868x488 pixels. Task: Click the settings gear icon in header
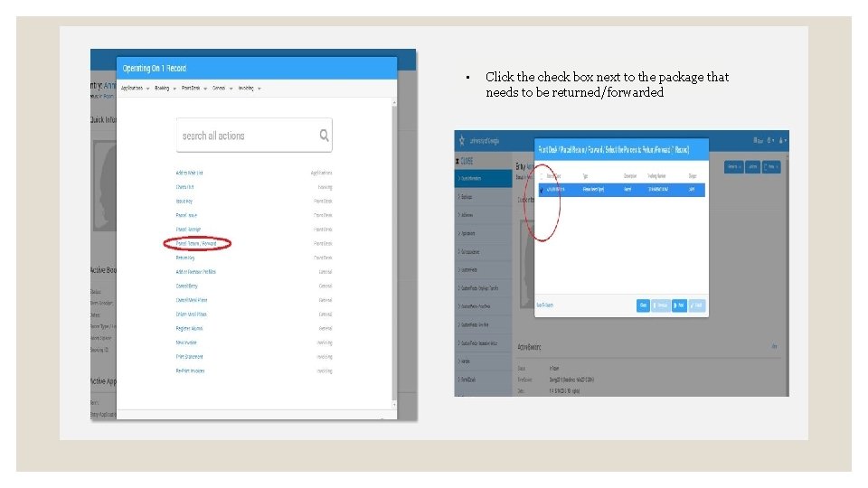tap(770, 141)
